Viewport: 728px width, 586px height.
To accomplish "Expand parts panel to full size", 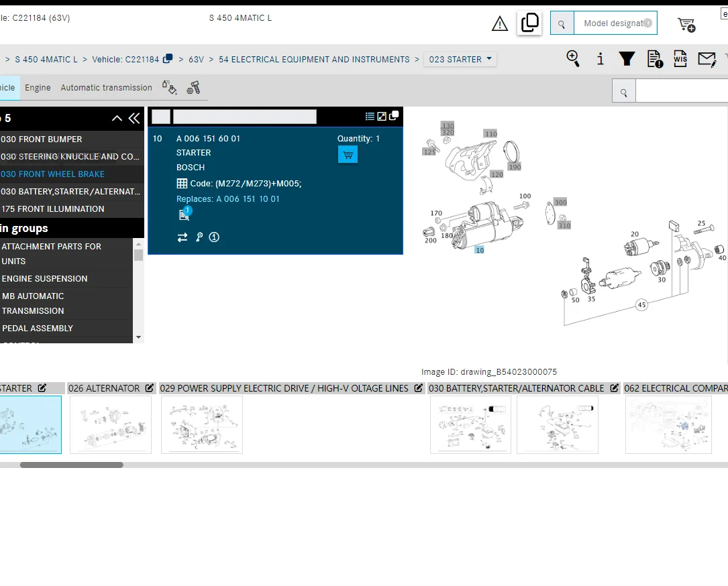I will point(382,117).
